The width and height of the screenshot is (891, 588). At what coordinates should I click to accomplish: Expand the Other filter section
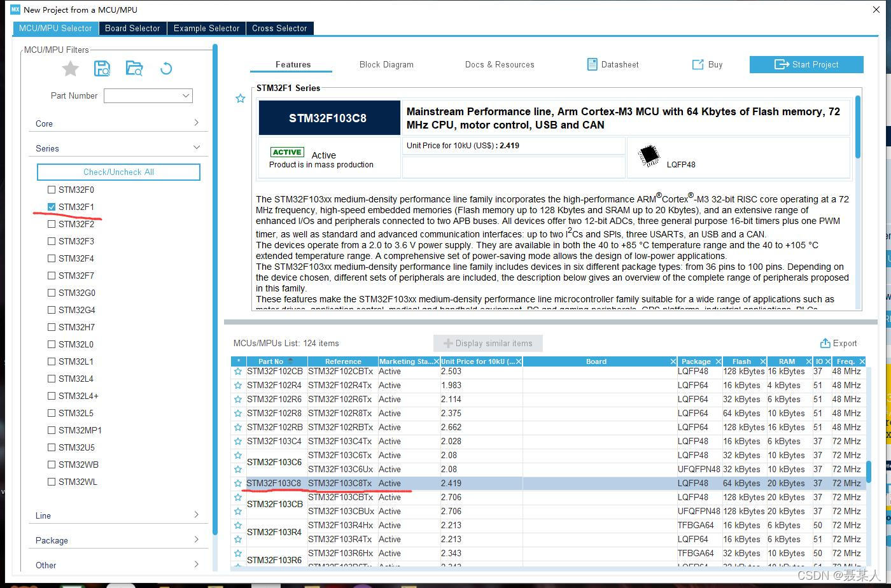click(x=118, y=565)
